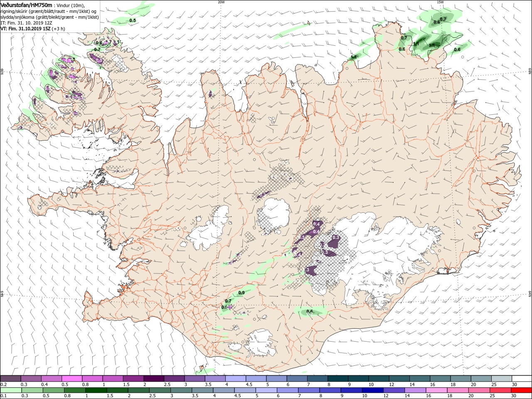Select the bright red swatch labeled 30 in the lower scale
Viewport: 532px width, 399px height.
click(520, 390)
